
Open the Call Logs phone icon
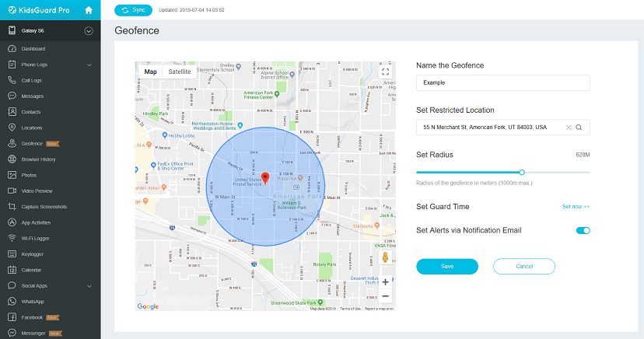pyautogui.click(x=12, y=80)
